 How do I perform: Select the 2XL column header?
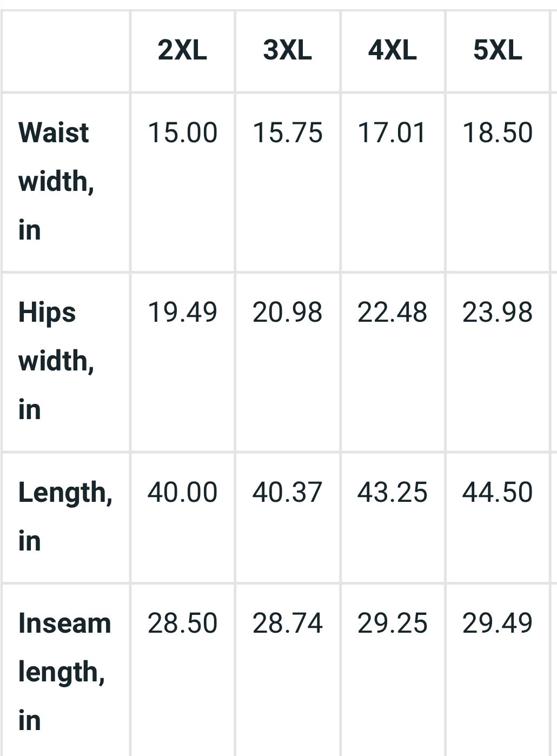(182, 51)
